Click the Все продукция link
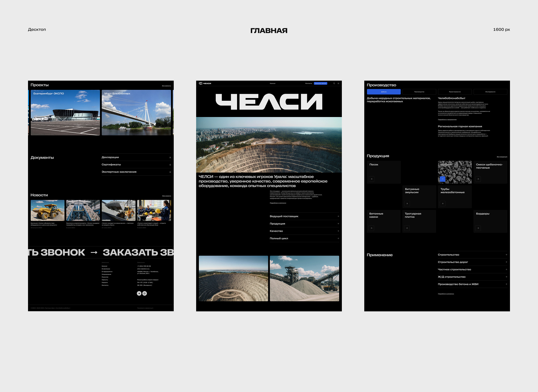538x392 pixels. coord(502,157)
